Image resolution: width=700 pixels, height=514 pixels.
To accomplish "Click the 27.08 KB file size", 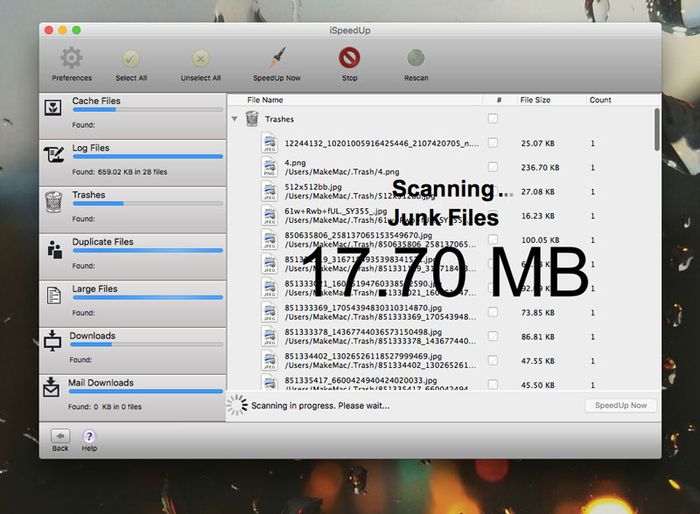I will (x=538, y=192).
